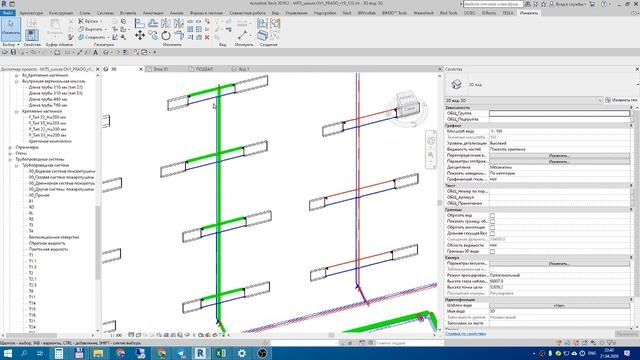Click the red X delete icon in ribbon

pyautogui.click(x=207, y=37)
